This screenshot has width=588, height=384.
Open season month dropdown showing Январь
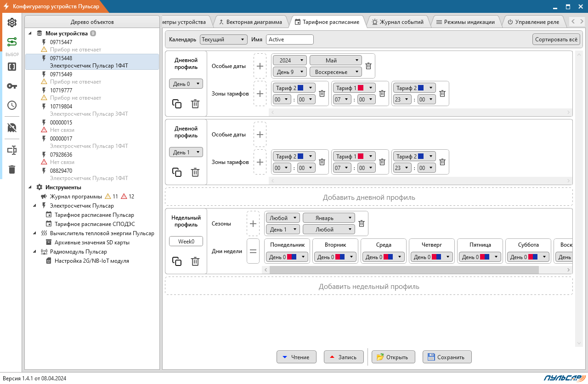pyautogui.click(x=329, y=218)
